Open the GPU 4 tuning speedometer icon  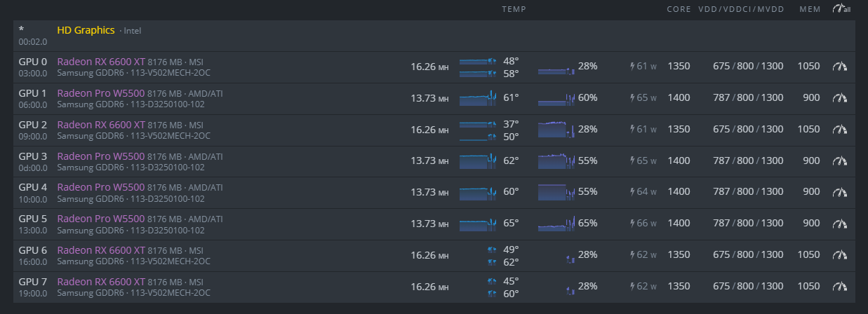click(x=840, y=192)
